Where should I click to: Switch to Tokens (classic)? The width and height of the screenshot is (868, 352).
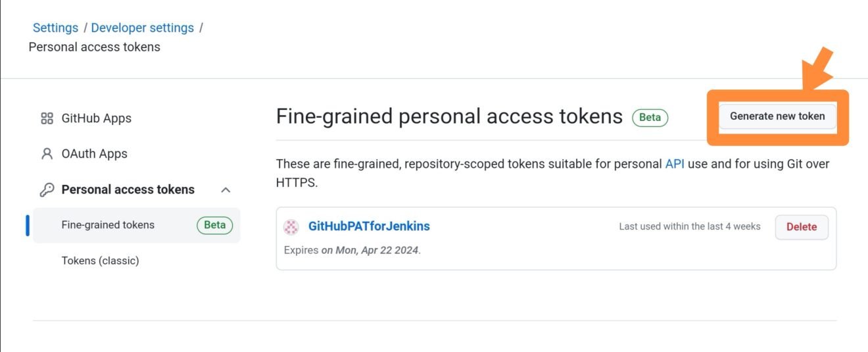100,261
